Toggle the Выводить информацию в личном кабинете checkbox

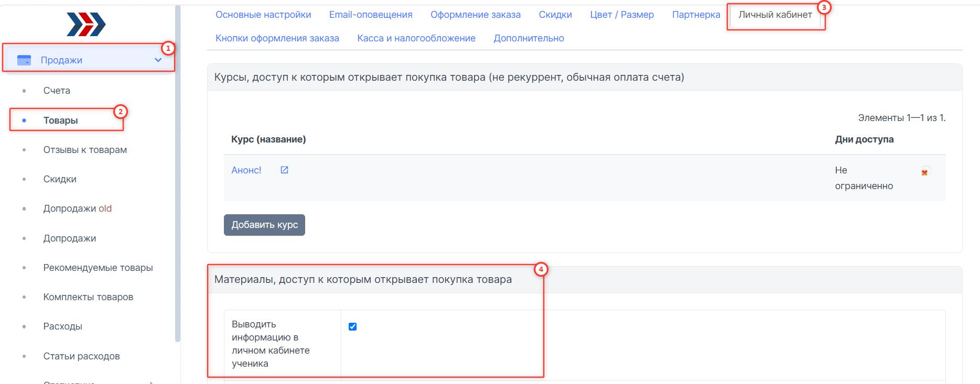coord(352,326)
